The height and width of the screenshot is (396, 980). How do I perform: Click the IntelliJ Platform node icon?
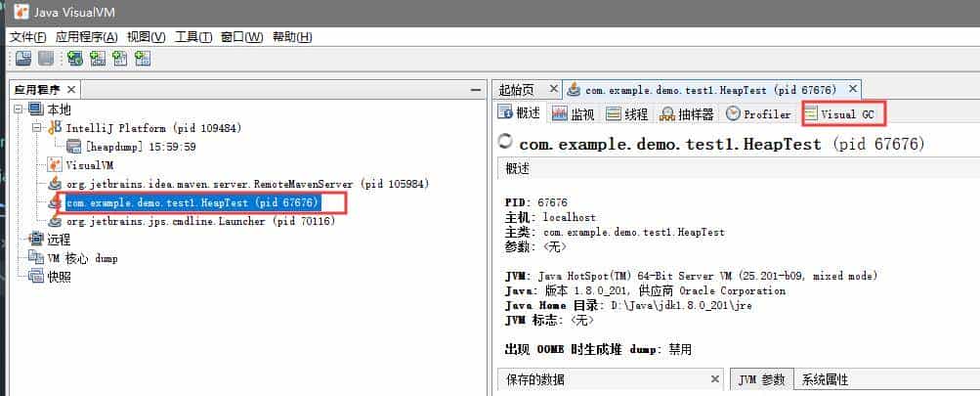[x=56, y=128]
